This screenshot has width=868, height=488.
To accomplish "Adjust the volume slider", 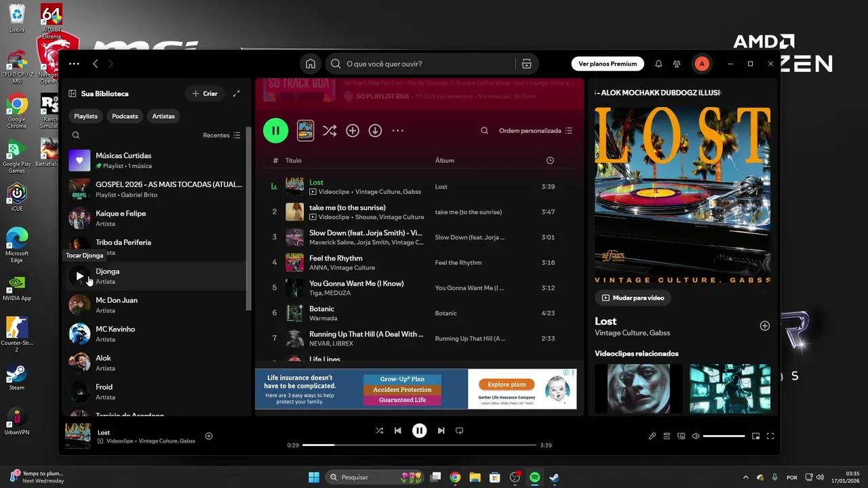I will pos(724,436).
